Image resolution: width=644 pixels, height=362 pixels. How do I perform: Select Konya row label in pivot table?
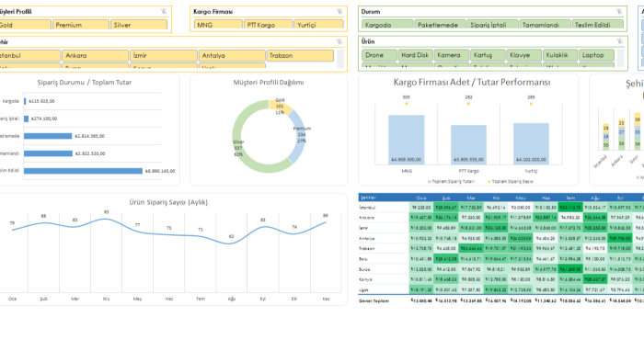(365, 279)
